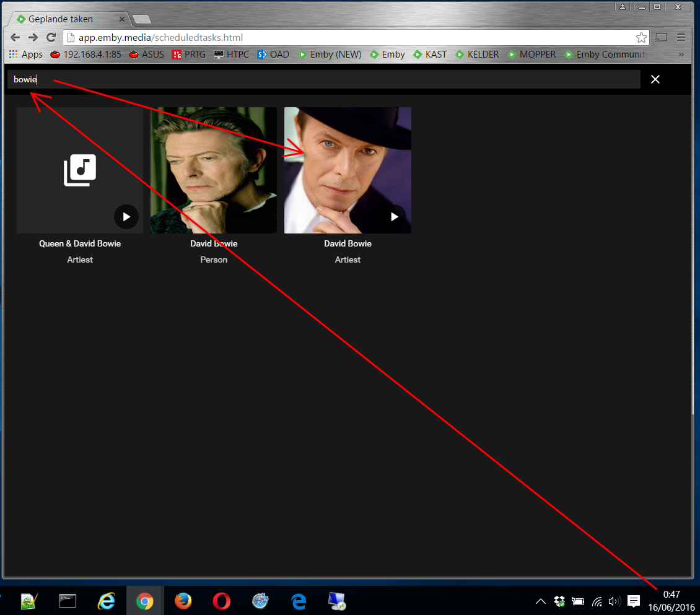Open the Emby bookmark

click(387, 55)
